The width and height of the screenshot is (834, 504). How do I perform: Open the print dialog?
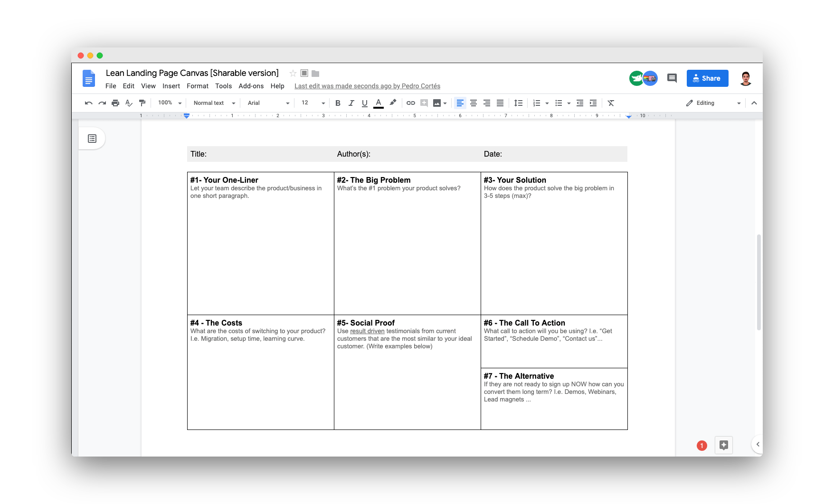coord(115,103)
